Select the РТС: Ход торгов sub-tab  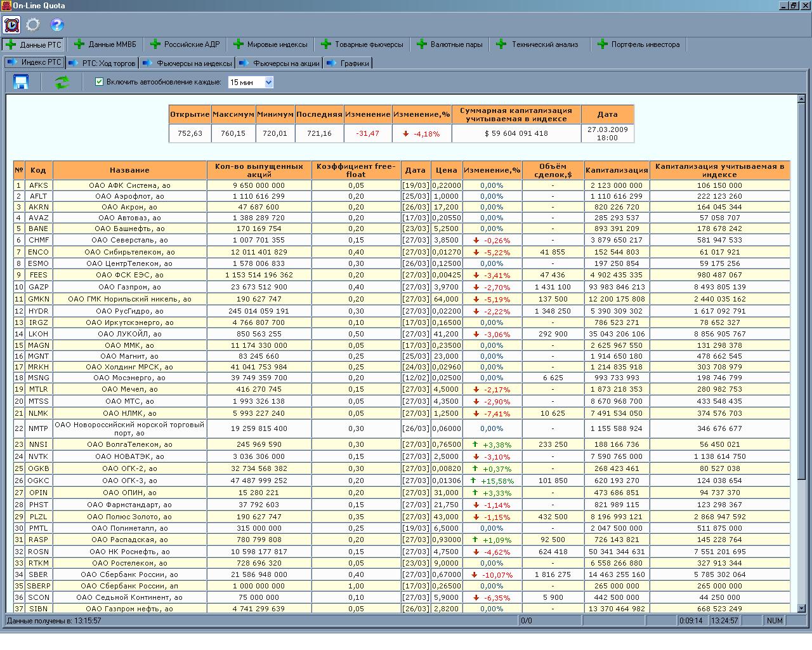click(101, 63)
